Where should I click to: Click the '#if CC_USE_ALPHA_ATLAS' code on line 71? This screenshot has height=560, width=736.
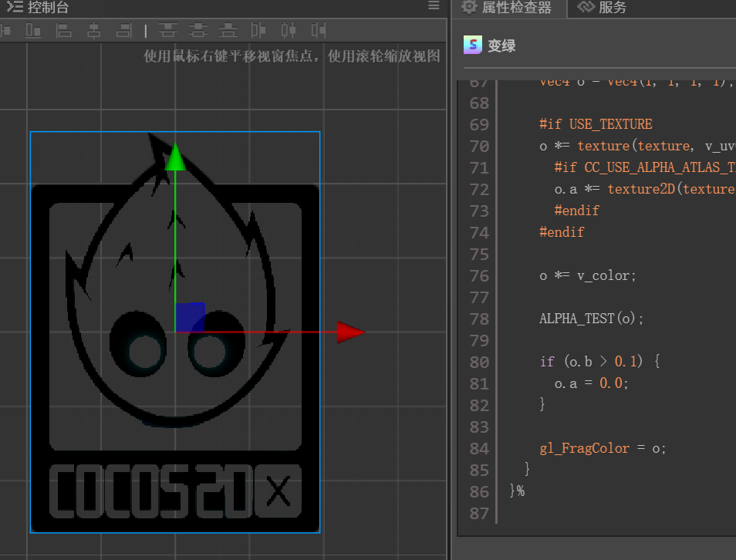pyautogui.click(x=645, y=167)
